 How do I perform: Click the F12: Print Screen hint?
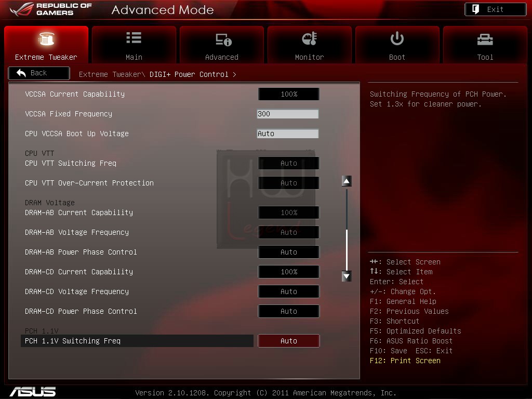405,361
